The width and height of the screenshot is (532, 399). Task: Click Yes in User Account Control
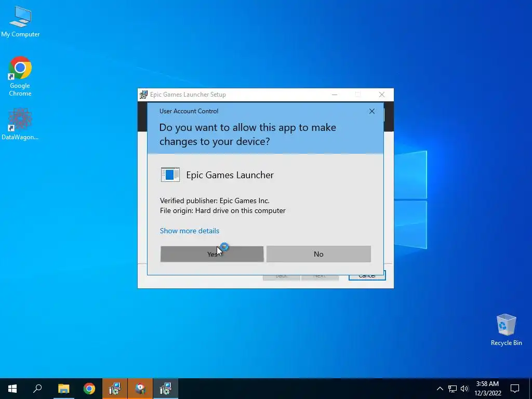212,254
